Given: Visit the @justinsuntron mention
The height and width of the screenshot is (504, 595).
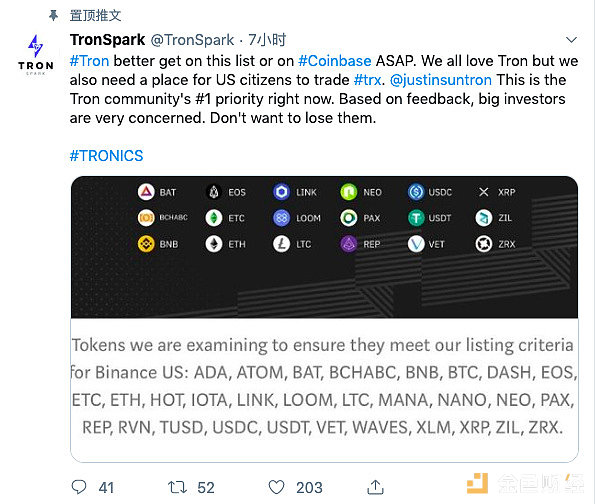Looking at the screenshot, I should point(441,80).
